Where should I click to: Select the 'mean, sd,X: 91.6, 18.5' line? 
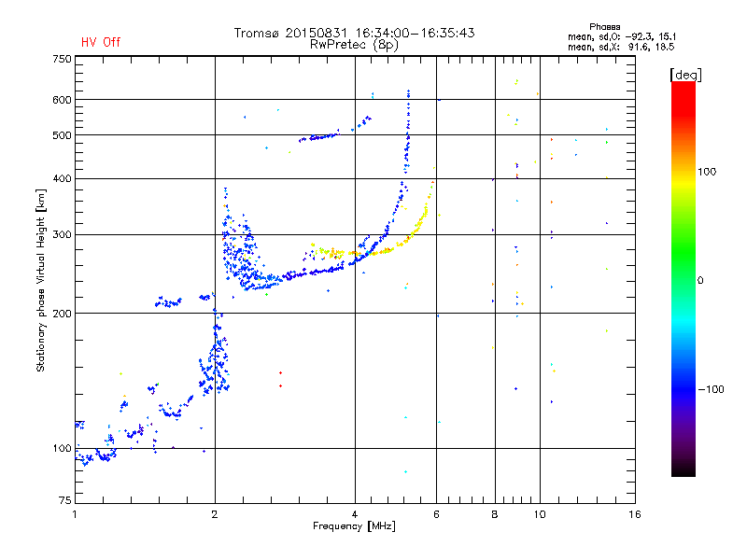(621, 47)
